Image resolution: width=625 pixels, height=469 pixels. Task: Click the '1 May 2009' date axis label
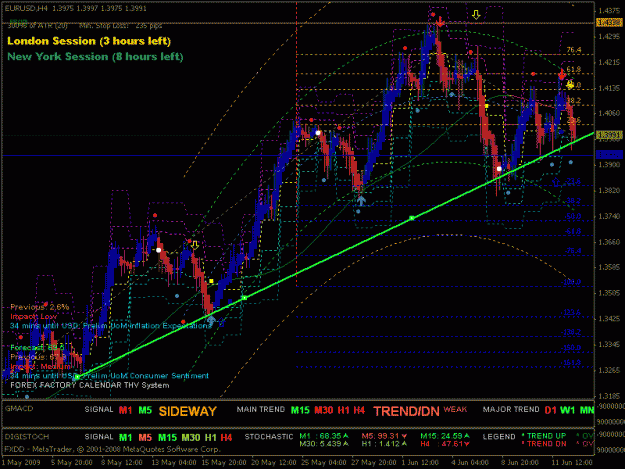[x=22, y=463]
